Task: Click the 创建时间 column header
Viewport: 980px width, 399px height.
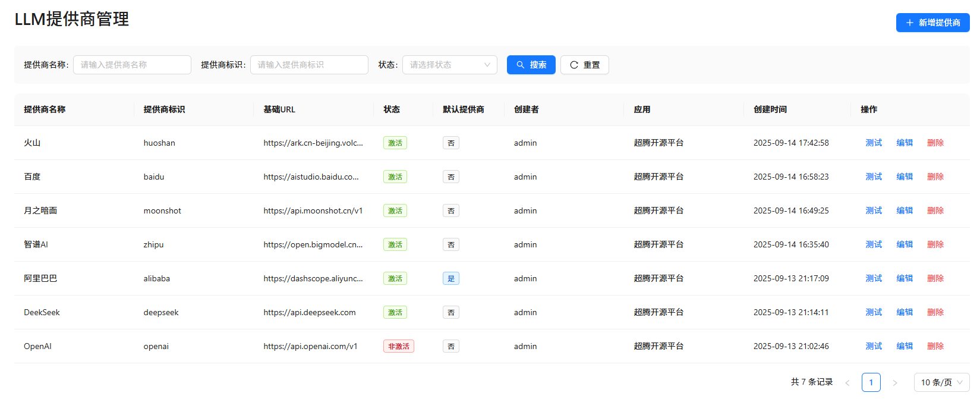Action: [770, 109]
